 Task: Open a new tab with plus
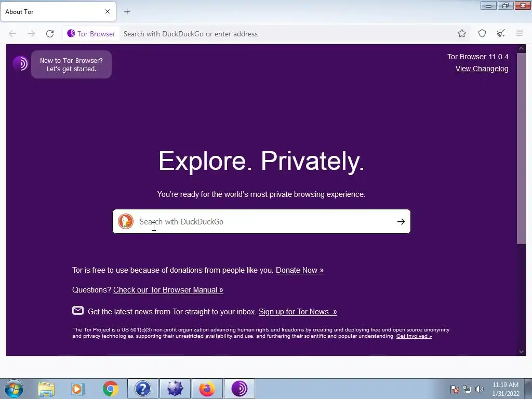[x=127, y=12]
